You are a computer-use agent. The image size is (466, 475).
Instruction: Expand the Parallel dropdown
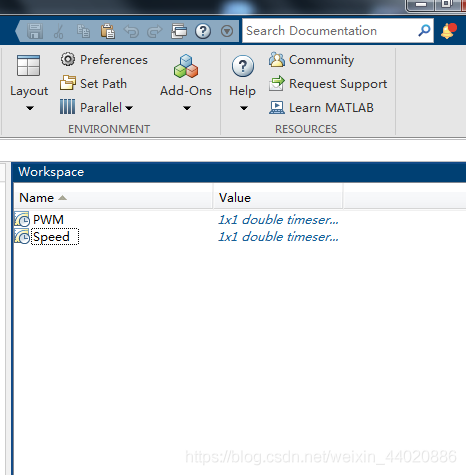97,107
